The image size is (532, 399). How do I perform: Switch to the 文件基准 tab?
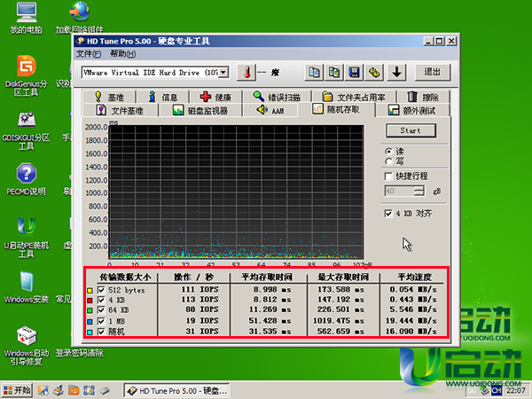coord(120,110)
